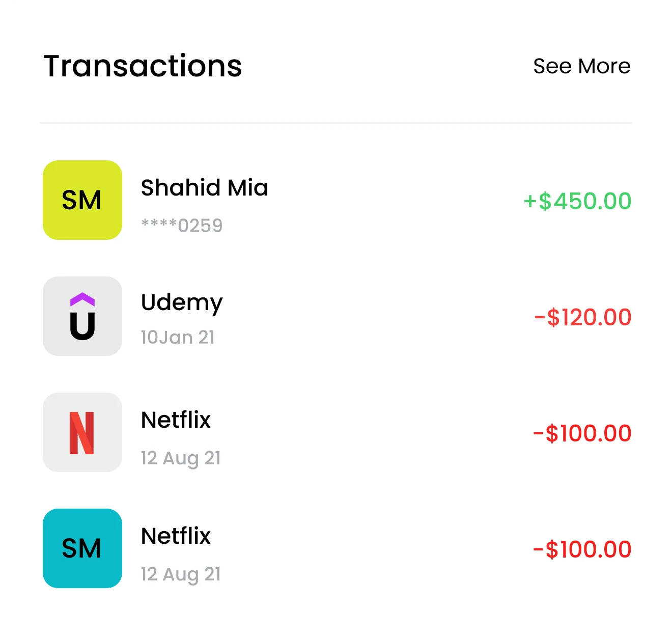Open the See More link
The image size is (672, 637).
coord(582,66)
